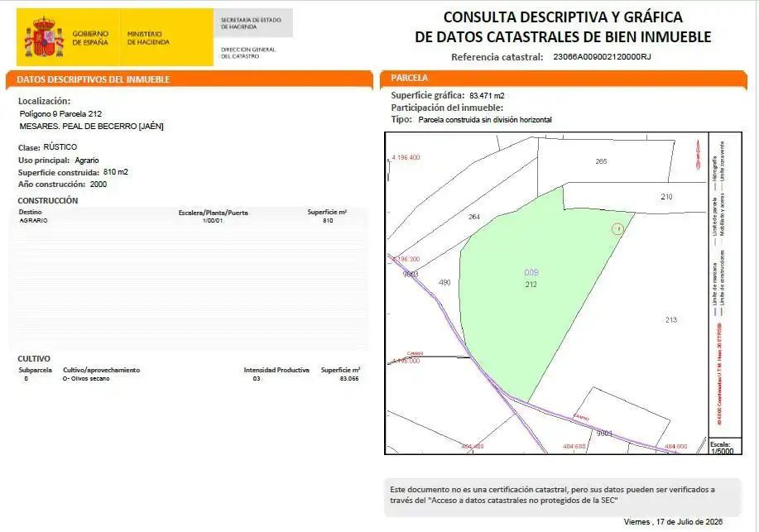759x532 pixels.
Task: Click parcel label 490 on the map
Action: tap(444, 282)
